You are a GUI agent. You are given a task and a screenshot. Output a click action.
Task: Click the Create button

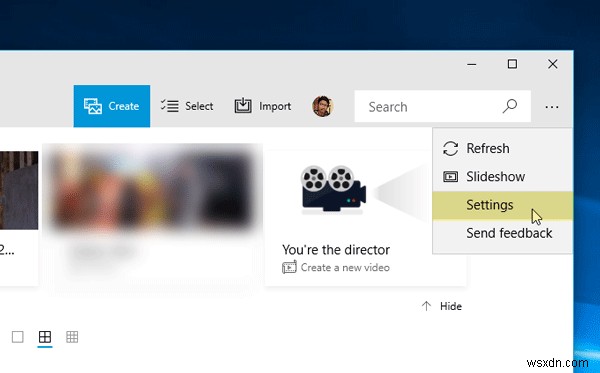click(x=112, y=106)
